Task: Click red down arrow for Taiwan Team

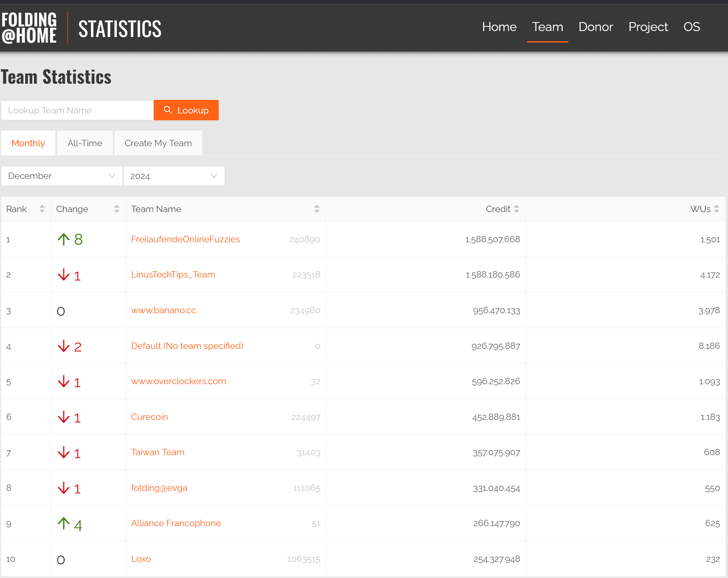Action: tap(64, 452)
